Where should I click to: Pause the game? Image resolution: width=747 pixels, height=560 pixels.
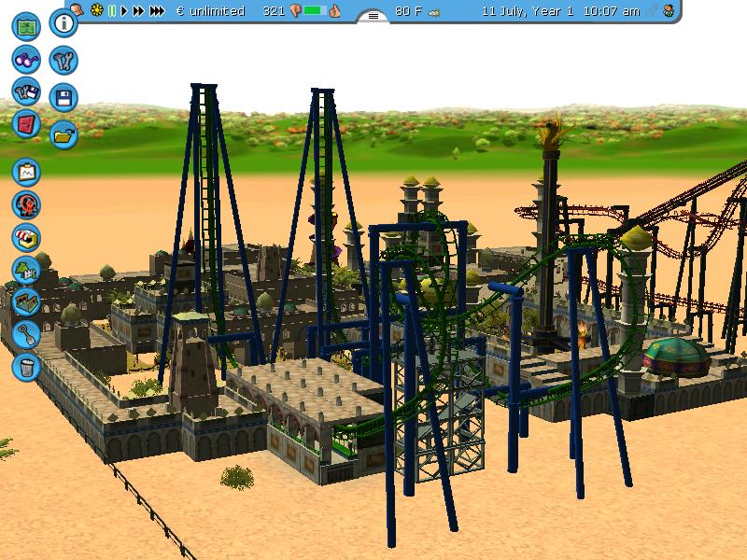point(112,10)
